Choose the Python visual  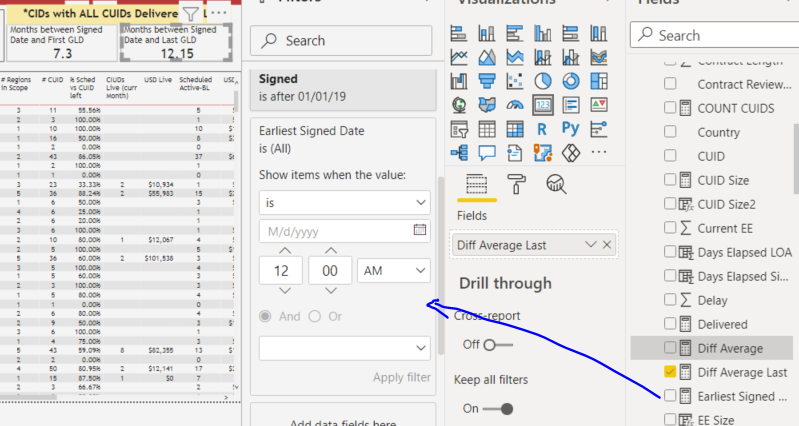(570, 128)
